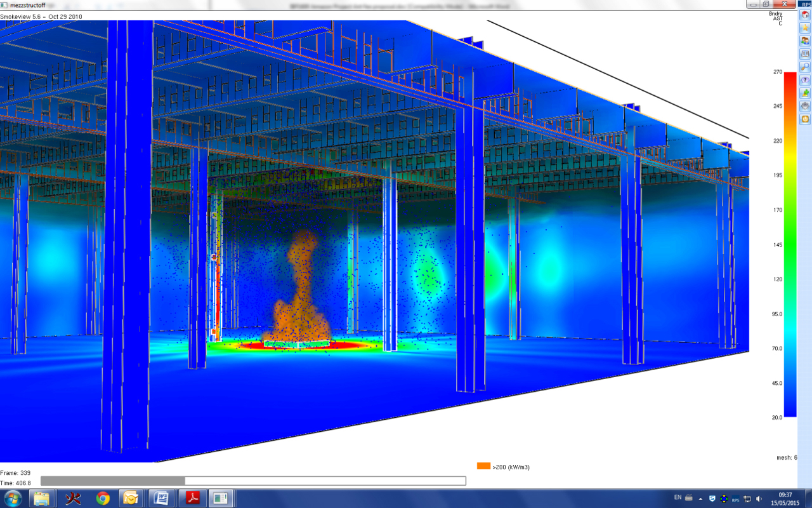Open the book icon in RPS sidebar
The image size is (812, 508).
[x=805, y=54]
